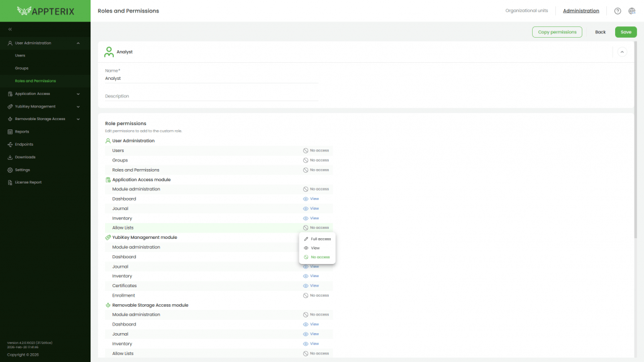
Task: Set Users permission to No access
Action: pos(318,150)
